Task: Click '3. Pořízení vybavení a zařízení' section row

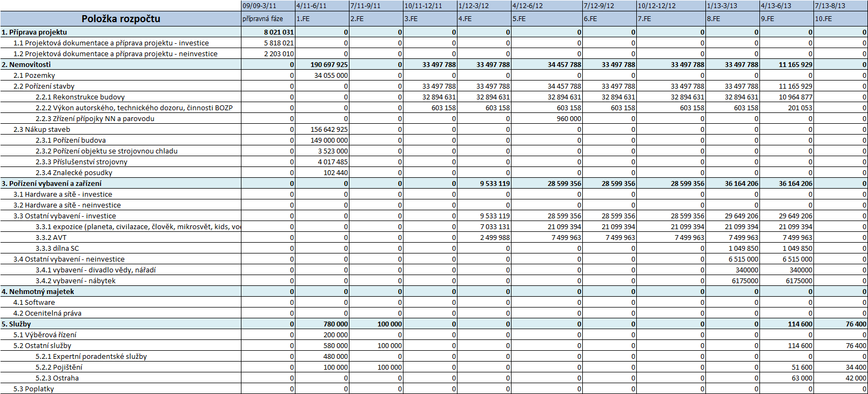Action: click(434, 183)
